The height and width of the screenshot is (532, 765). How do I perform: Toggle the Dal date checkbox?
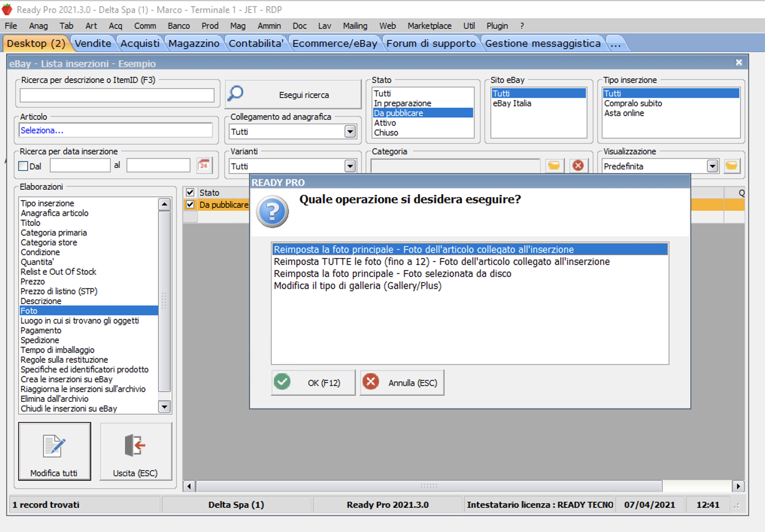pyautogui.click(x=23, y=166)
